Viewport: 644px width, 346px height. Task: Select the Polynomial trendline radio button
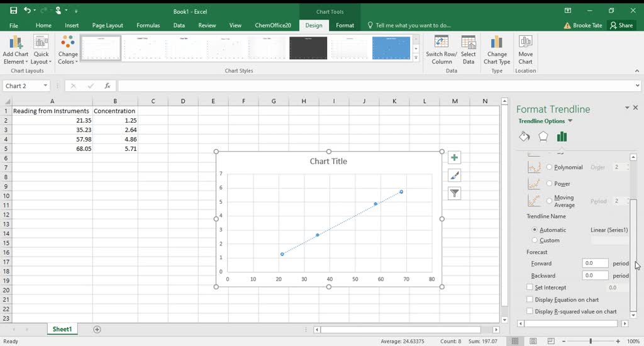pos(549,167)
